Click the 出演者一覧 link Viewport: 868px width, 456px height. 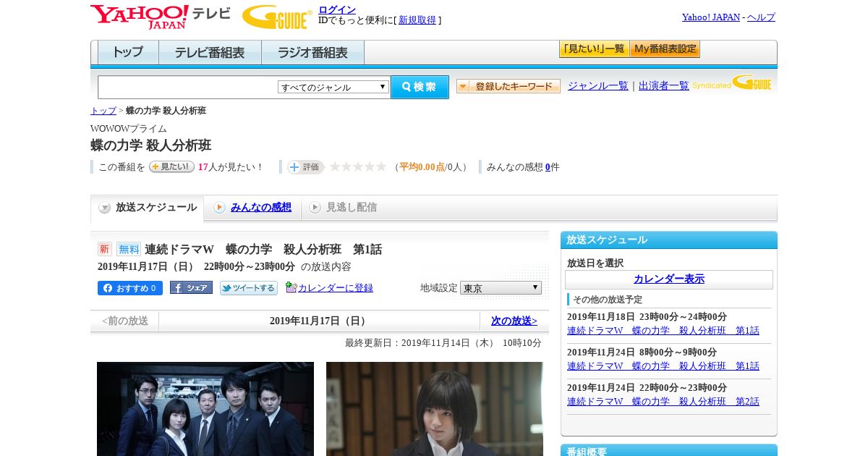(x=664, y=86)
